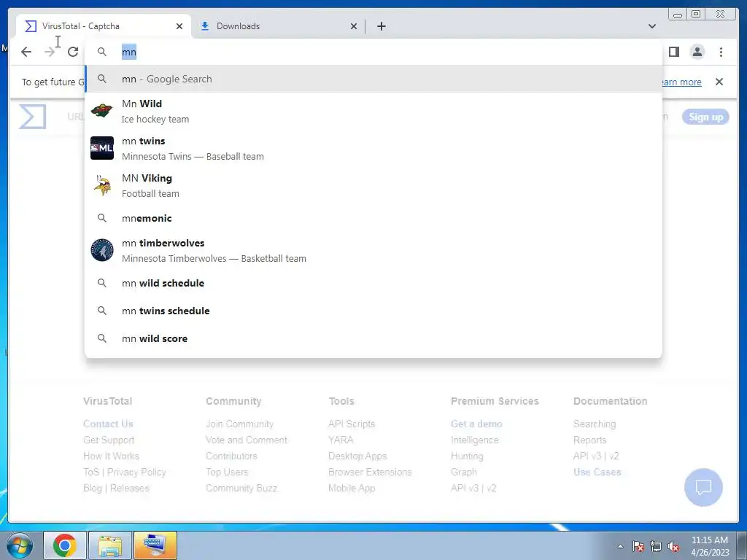Open the Join Community link
Image resolution: width=747 pixels, height=560 pixels.
coord(239,424)
